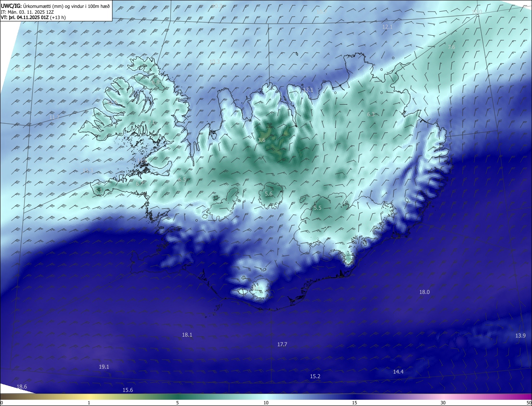Screen dimensions: 532x406
Task: Click the 10.2 value on the map
Action: pos(20,70)
